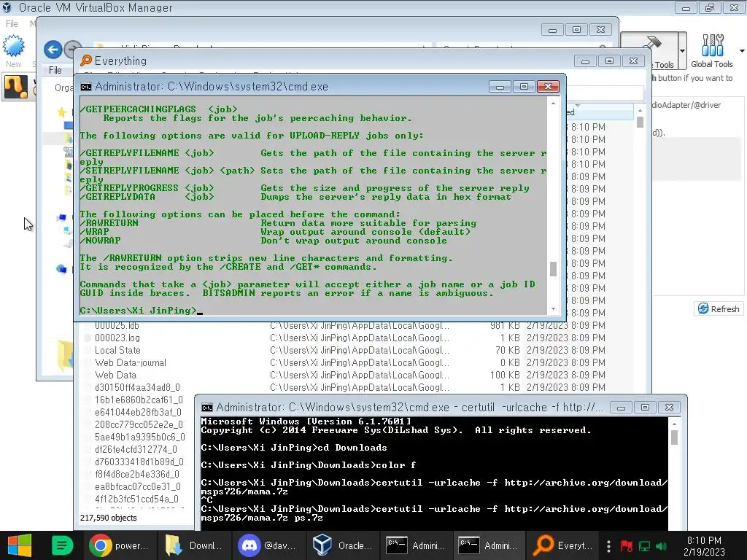The width and height of the screenshot is (747, 560).
Task: Open the File menu in Explorer window
Action: pyautogui.click(x=55, y=70)
